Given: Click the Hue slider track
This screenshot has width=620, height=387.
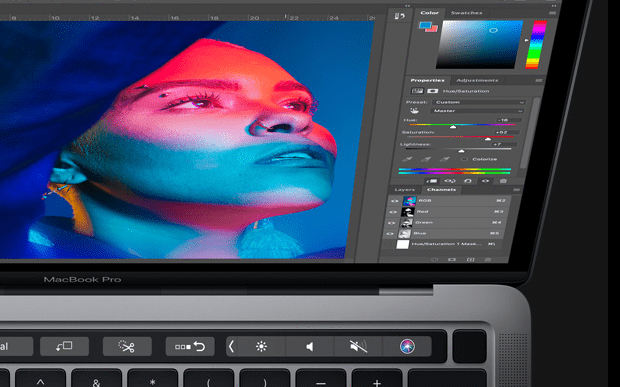Looking at the screenshot, I should [x=462, y=125].
